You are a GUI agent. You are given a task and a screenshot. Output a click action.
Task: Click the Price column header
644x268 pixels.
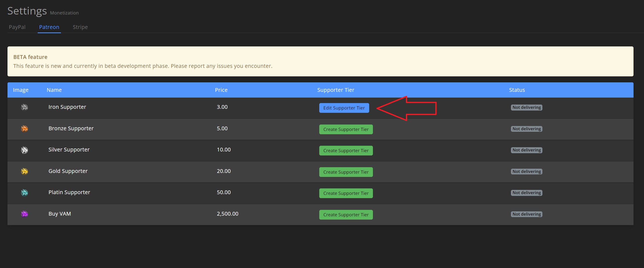coord(221,90)
